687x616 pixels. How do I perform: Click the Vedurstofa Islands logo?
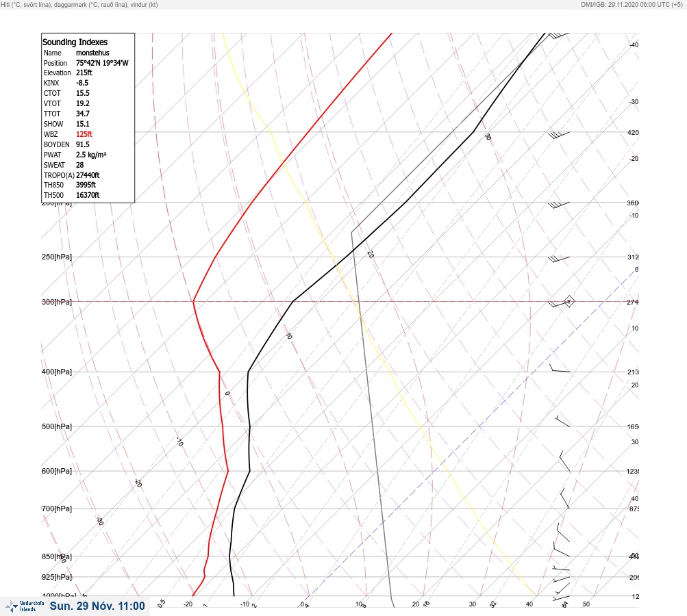[25, 606]
